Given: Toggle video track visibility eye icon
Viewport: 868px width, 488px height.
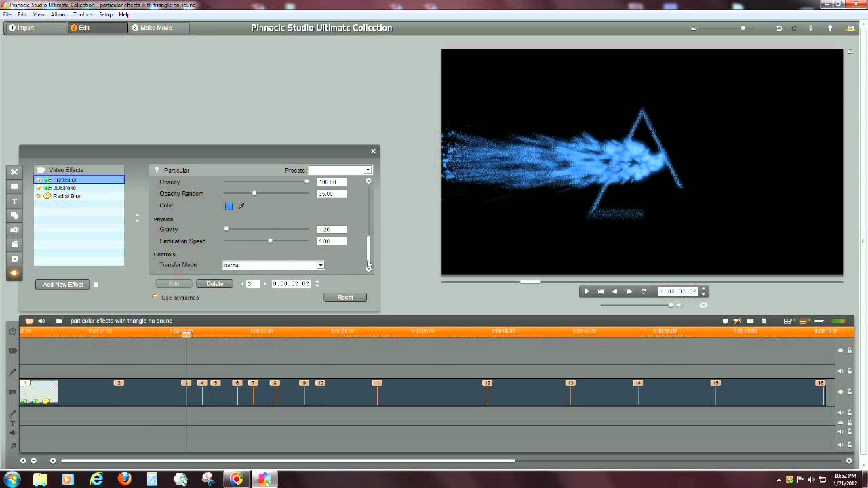Looking at the screenshot, I should [x=841, y=392].
